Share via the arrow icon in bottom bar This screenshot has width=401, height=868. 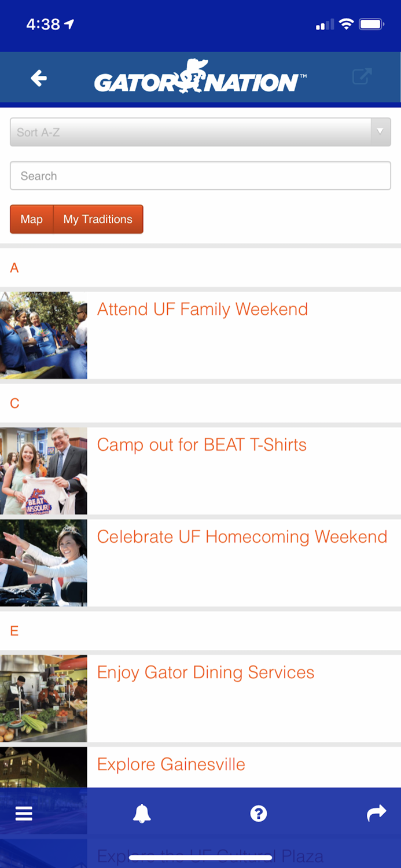[376, 813]
